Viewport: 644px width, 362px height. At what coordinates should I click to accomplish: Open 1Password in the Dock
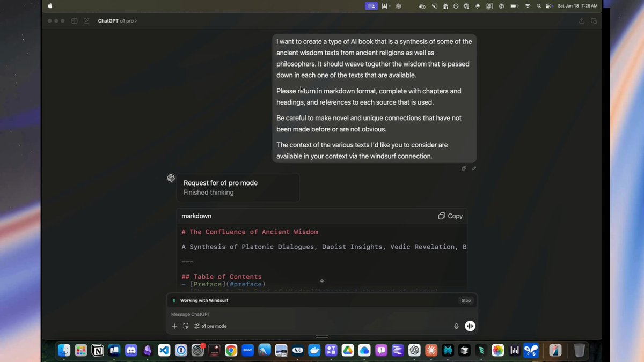pyautogui.click(x=181, y=350)
